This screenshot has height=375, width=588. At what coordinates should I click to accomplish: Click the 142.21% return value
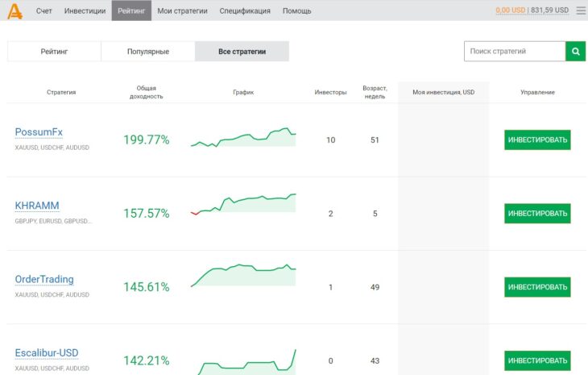[147, 360]
